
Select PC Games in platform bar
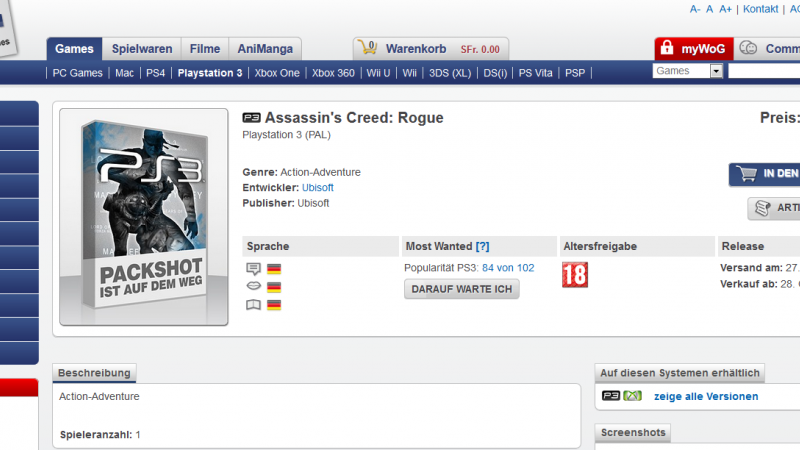78,73
